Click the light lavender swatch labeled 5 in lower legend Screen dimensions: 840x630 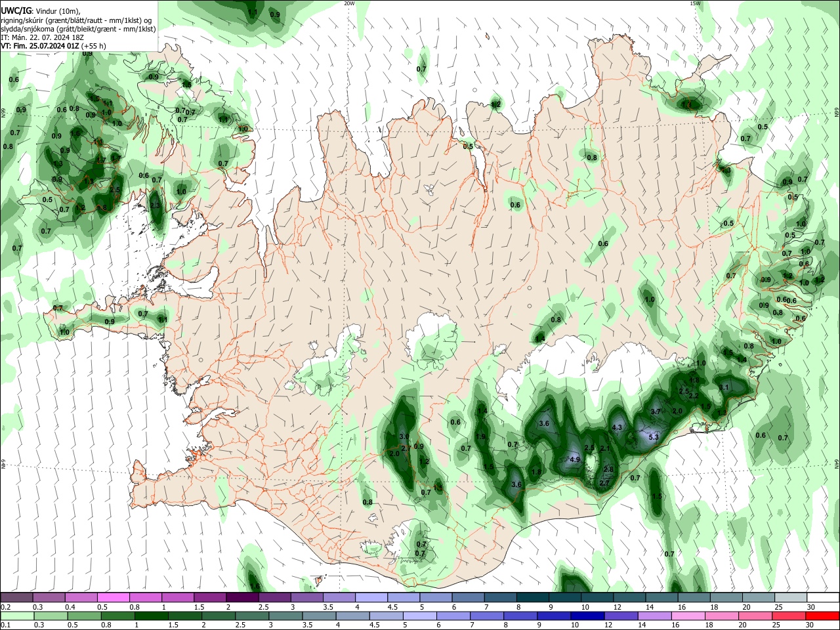(420, 616)
